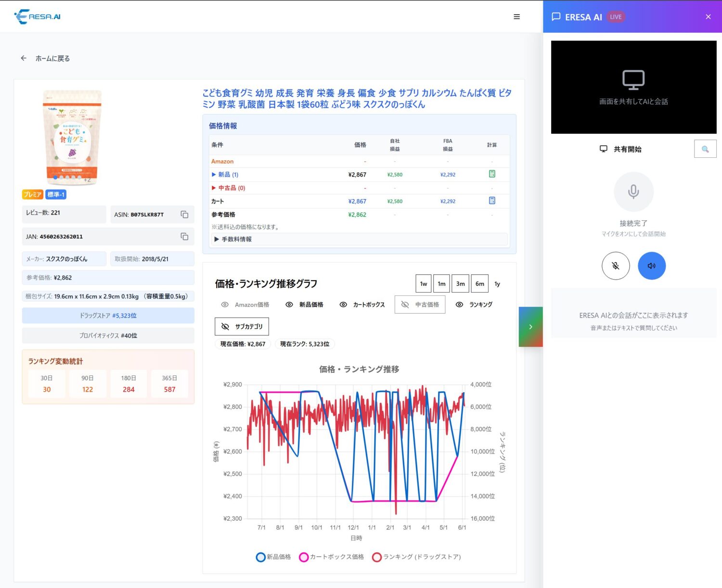722x588 pixels.
Task: Click the 180日 ranking stat card
Action: 129,384
